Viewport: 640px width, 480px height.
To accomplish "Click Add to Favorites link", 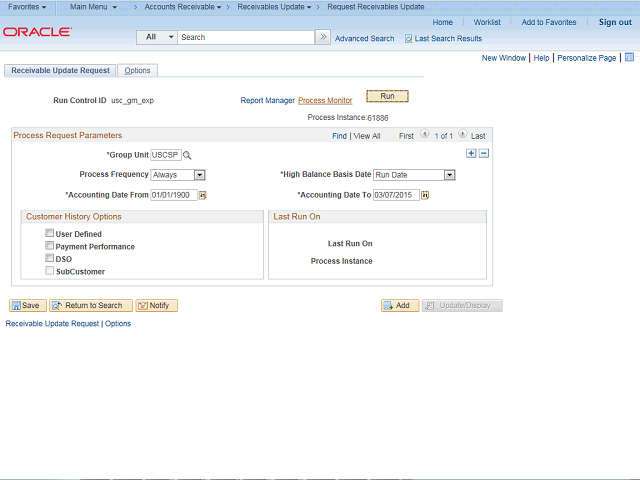I will coord(549,22).
